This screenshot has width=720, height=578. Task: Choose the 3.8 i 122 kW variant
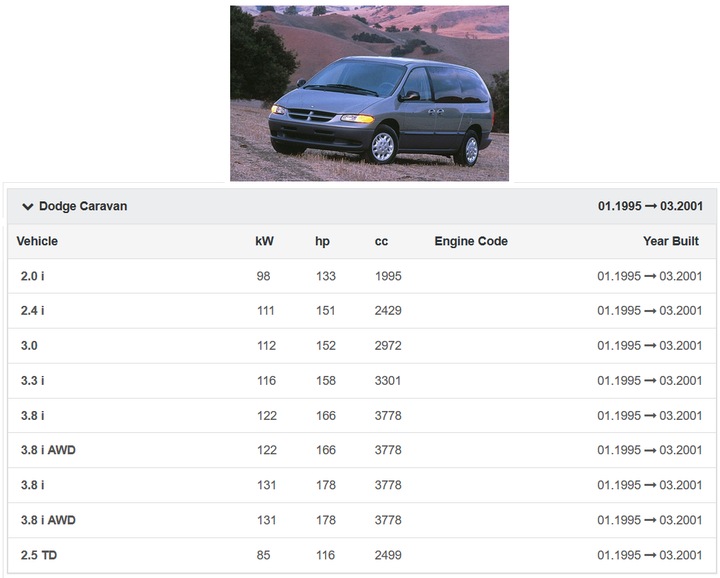tap(33, 416)
